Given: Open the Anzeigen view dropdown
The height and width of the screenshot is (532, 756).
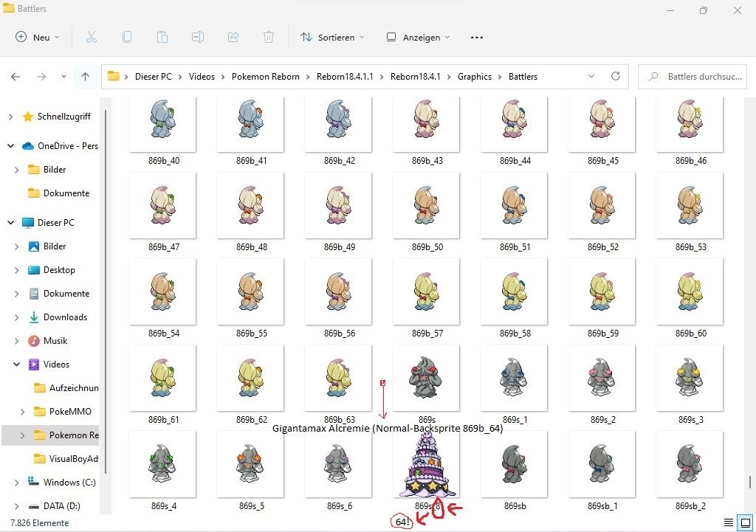Looking at the screenshot, I should [418, 37].
